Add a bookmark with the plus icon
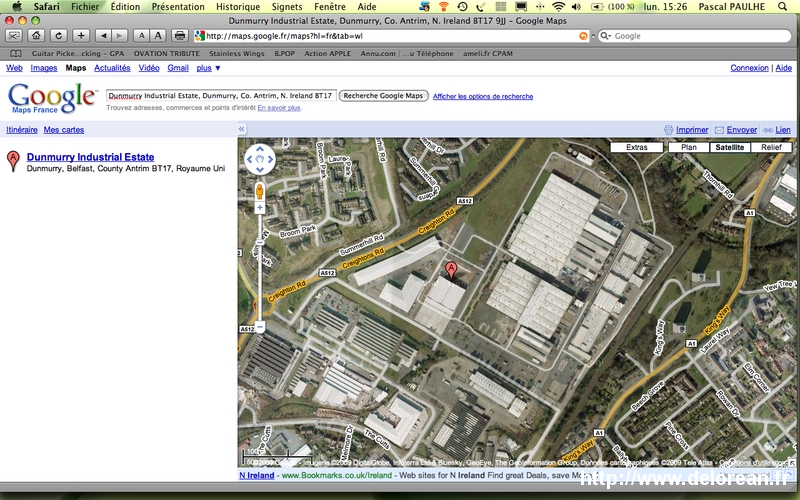 [x=81, y=36]
